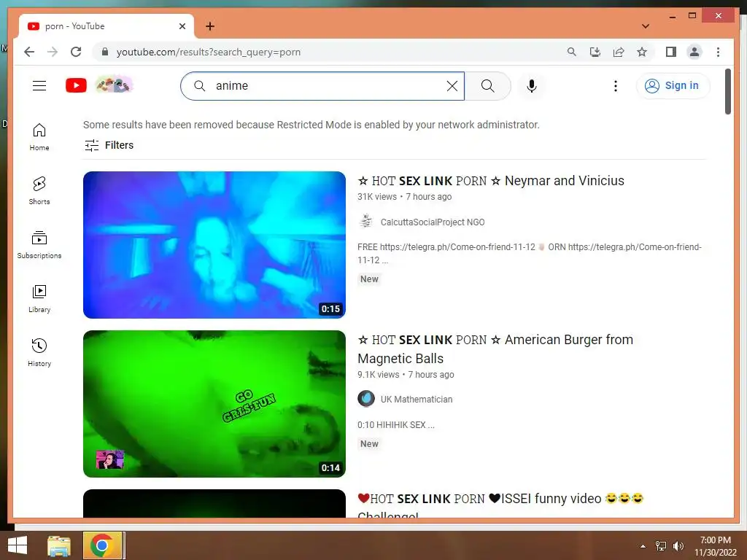Open the blue-tinted 0:15 video thumbnail
The image size is (747, 560).
tap(214, 245)
